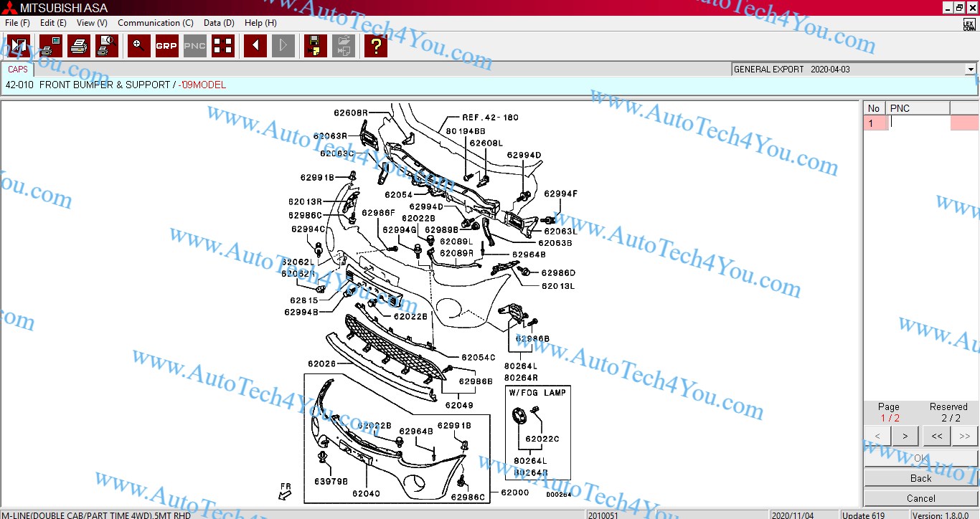The image size is (980, 519).
Task: Click the GRP group toolbar button
Action: pyautogui.click(x=166, y=46)
